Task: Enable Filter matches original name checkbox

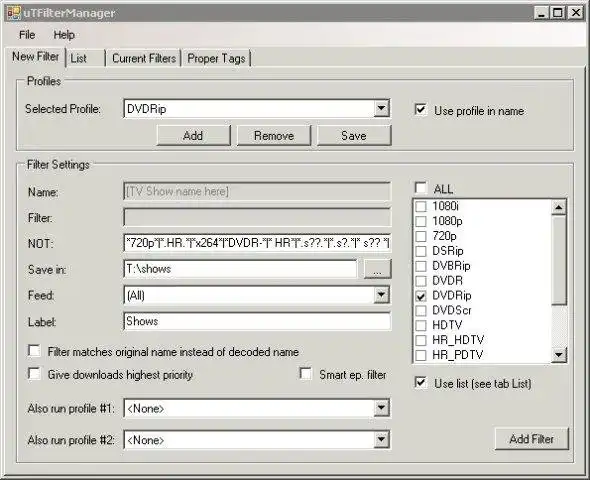Action: [35, 351]
